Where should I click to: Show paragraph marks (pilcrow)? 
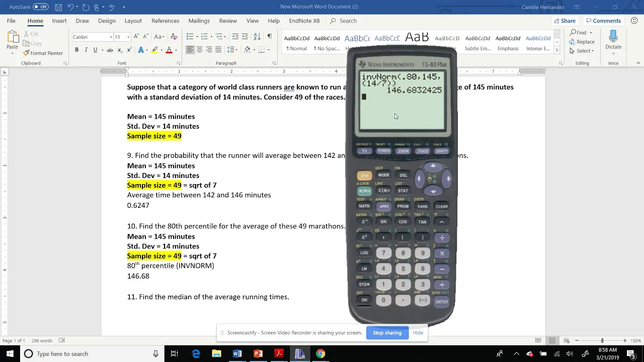click(269, 37)
